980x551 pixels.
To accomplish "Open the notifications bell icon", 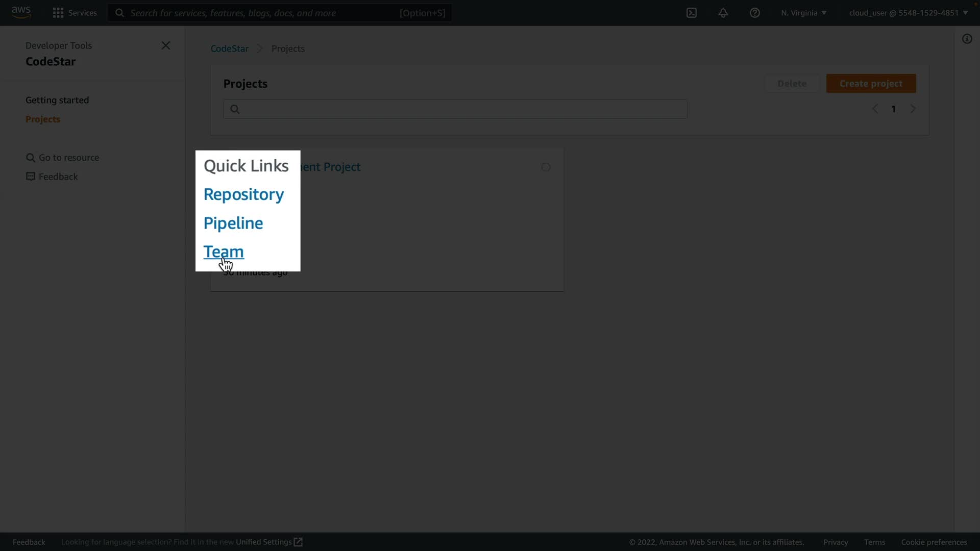I will tap(723, 13).
